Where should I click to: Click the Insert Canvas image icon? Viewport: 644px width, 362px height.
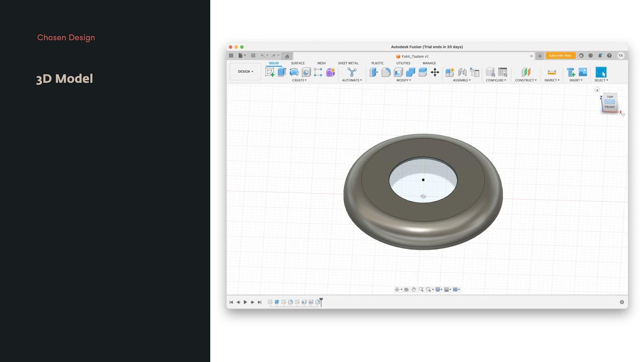(583, 72)
